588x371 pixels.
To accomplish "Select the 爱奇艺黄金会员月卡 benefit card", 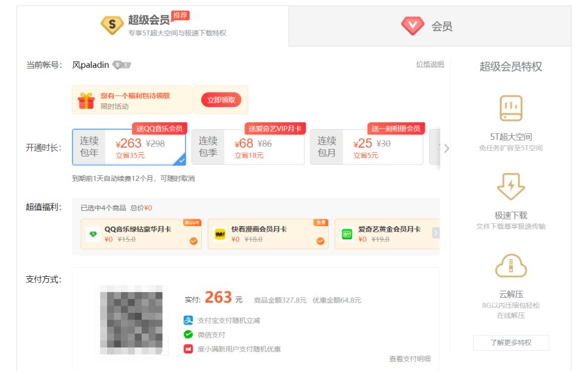I will click(x=387, y=234).
